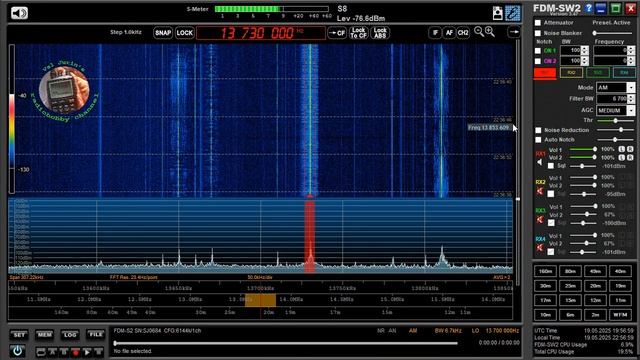
Task: Step Notch 1 Frequency spinner arrows
Action: coord(631,51)
